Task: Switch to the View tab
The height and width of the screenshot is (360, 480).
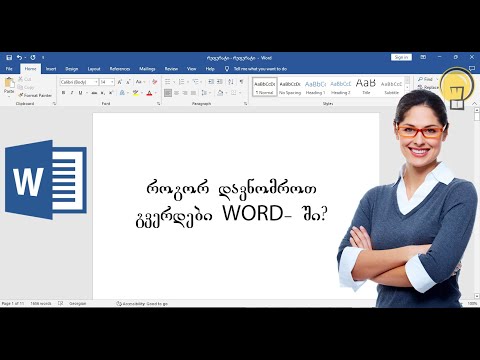Action: pos(191,69)
